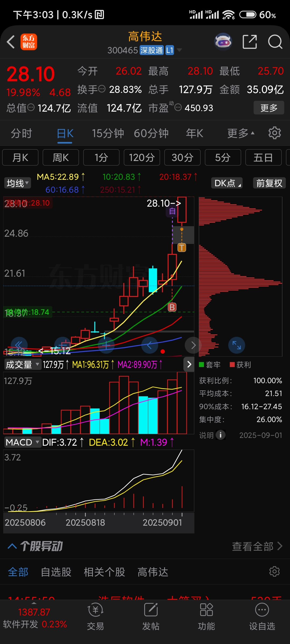
Task: Choose the 月K period button
Action: 20,158
